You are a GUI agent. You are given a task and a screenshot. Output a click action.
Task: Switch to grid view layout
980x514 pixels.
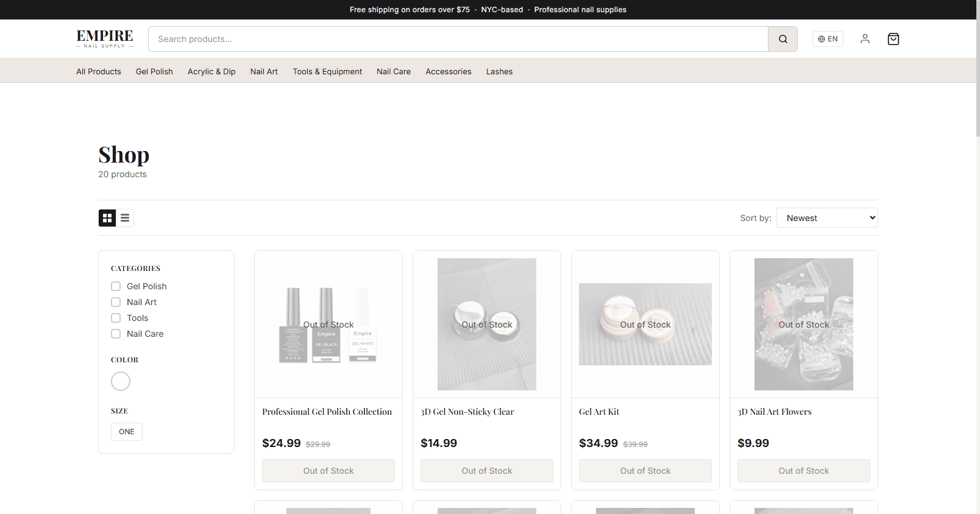107,218
